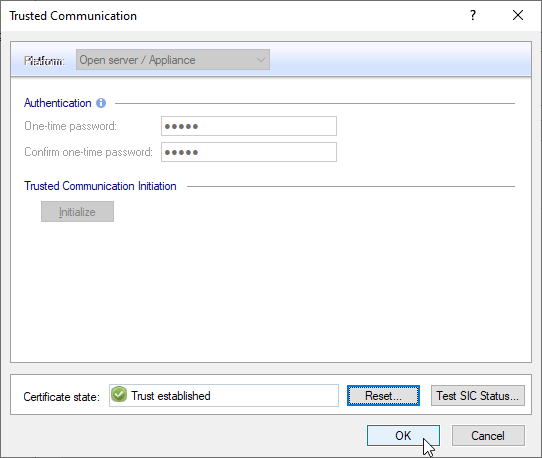Screen dimensions: 542x458
Task: Click the Authentication section heading
Action: click(57, 103)
